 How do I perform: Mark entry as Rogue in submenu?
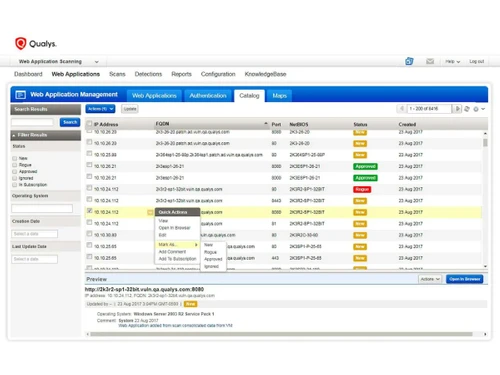[x=210, y=252]
